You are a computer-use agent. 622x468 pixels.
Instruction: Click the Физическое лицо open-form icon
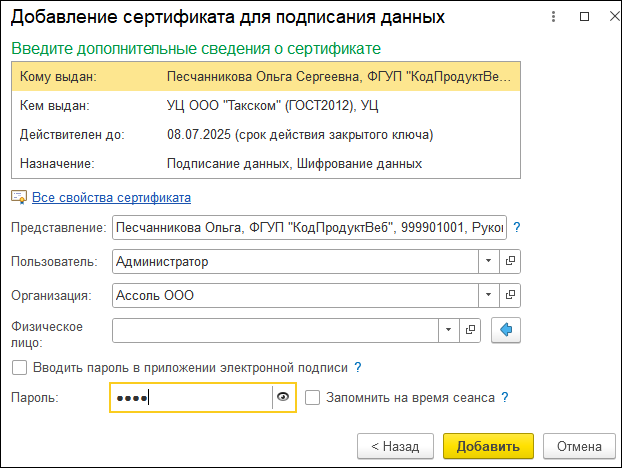point(470,330)
